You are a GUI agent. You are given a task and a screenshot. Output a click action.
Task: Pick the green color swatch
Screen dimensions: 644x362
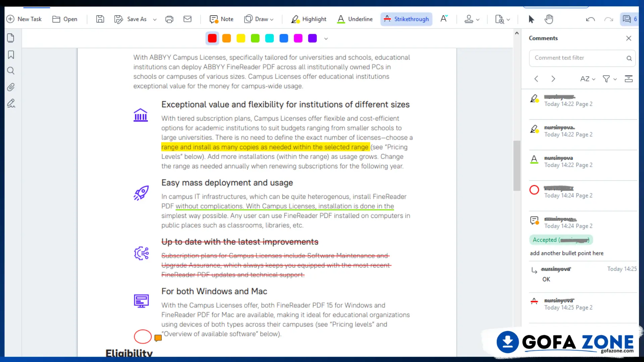(x=255, y=38)
